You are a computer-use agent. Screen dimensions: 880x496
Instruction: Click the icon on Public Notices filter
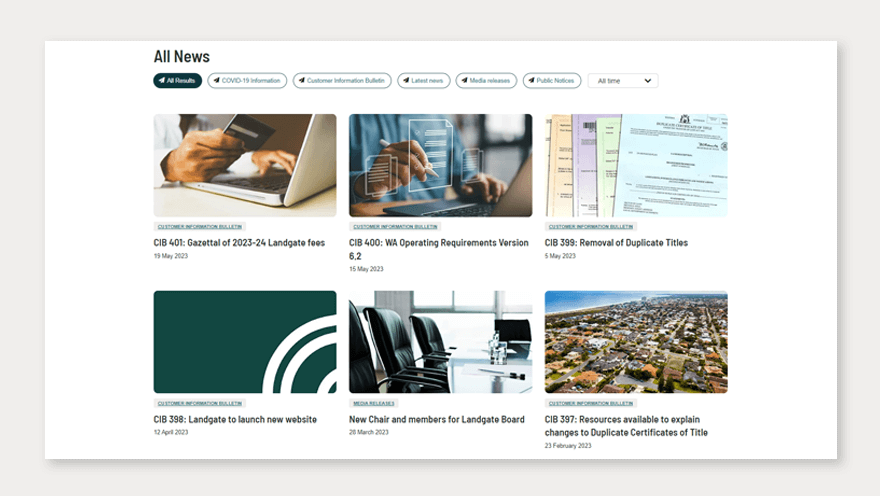(x=531, y=81)
